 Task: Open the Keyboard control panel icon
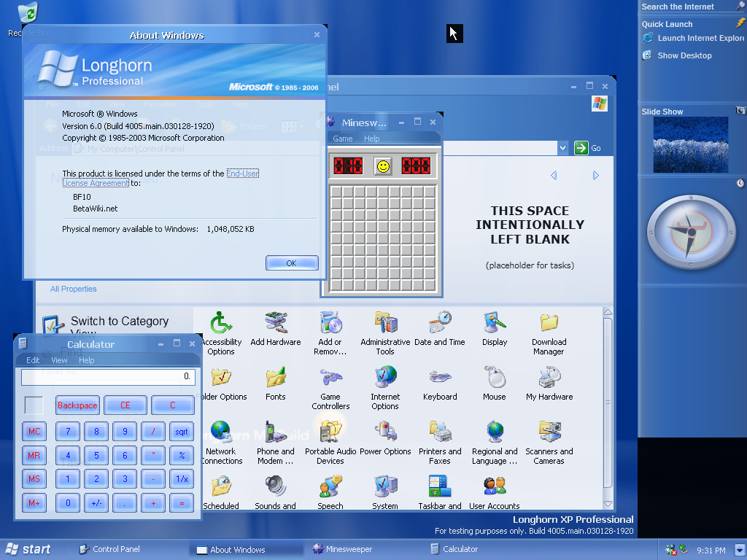pyautogui.click(x=440, y=378)
